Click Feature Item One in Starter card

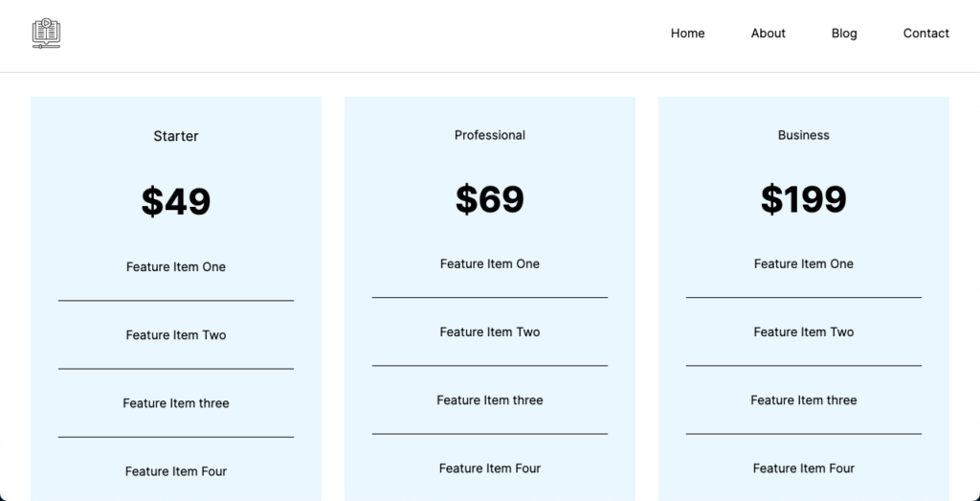pos(176,267)
